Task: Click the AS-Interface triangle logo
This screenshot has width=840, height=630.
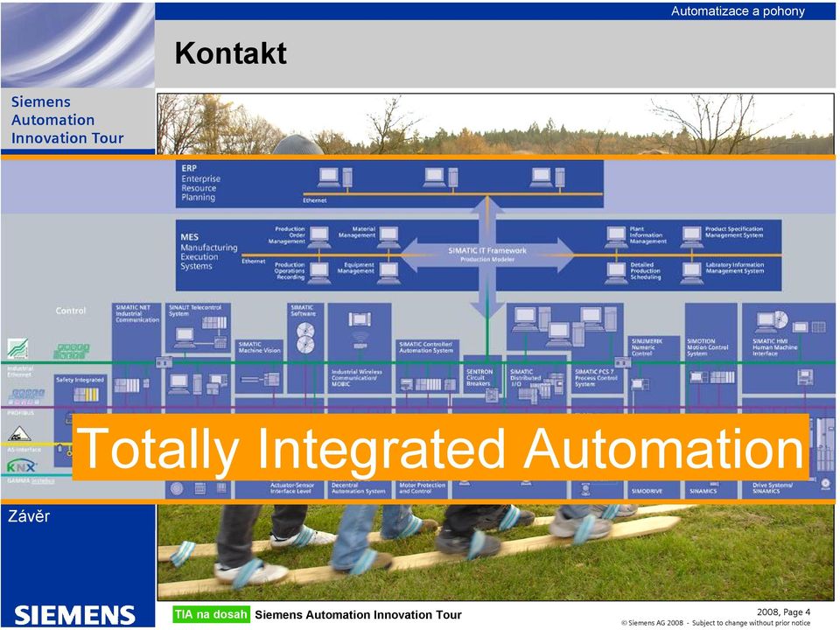Action: point(19,434)
